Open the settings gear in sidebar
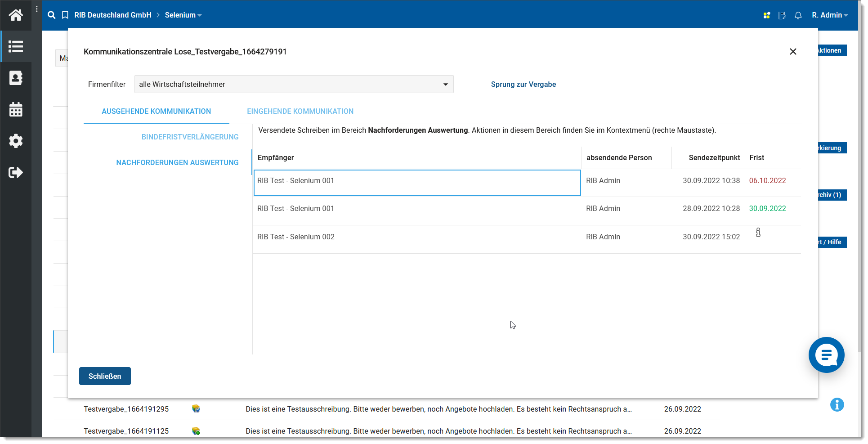The height and width of the screenshot is (444, 868). click(16, 141)
